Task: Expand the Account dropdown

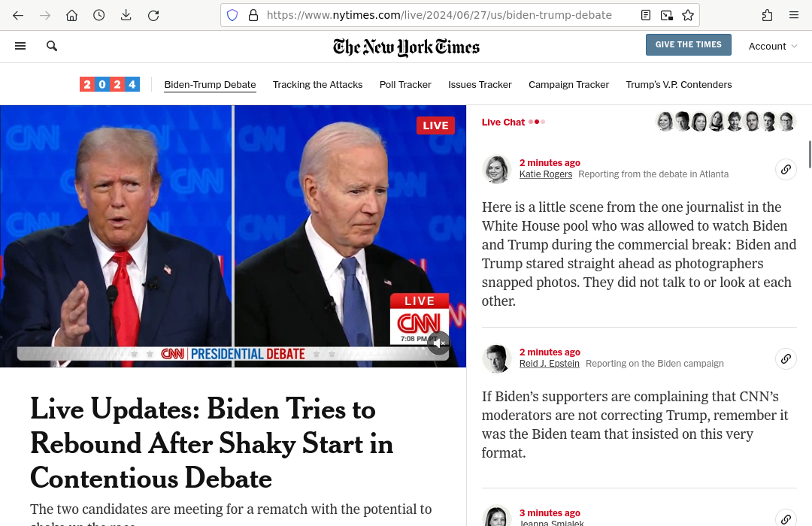Action: pos(773,46)
